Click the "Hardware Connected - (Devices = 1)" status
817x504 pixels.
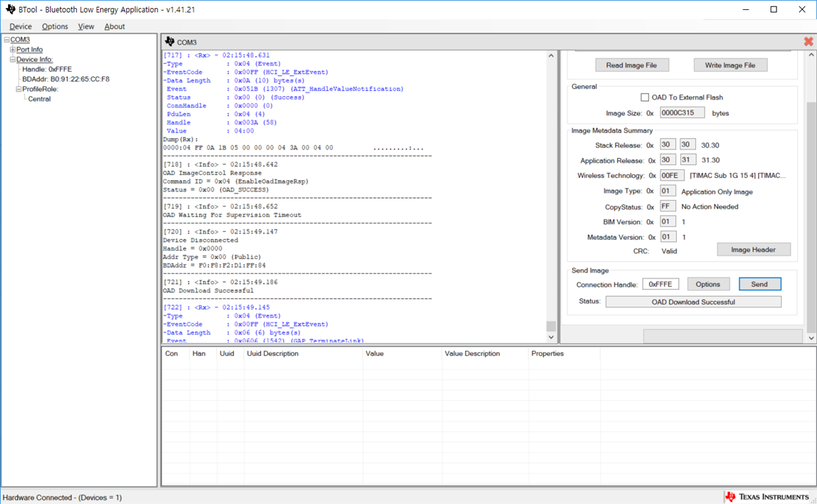[x=62, y=497]
